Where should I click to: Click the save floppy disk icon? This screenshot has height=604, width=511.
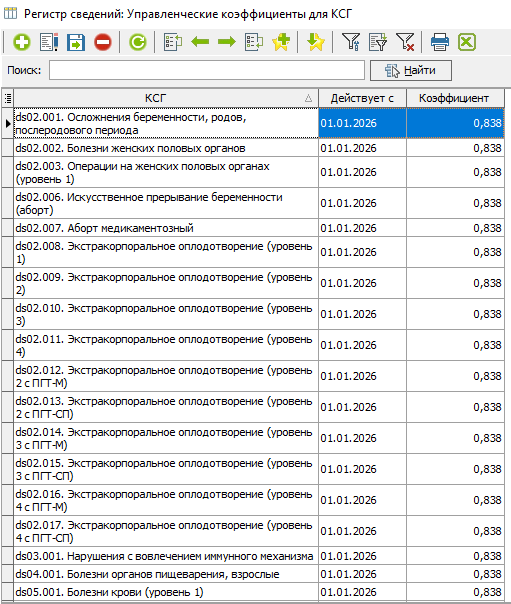[x=76, y=42]
